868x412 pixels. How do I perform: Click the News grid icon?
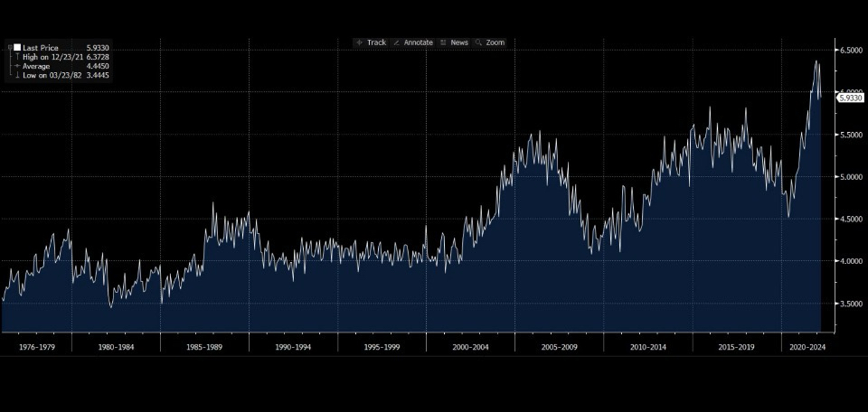[x=443, y=42]
